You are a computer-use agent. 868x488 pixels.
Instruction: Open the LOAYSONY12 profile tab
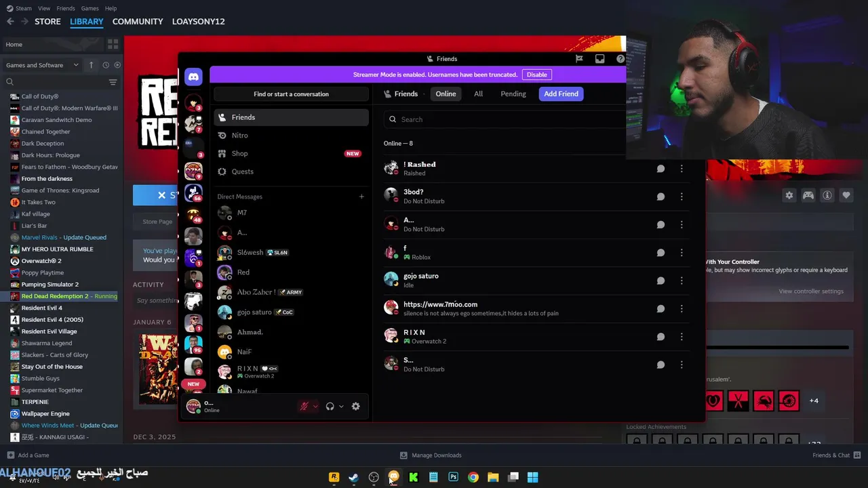pos(199,22)
